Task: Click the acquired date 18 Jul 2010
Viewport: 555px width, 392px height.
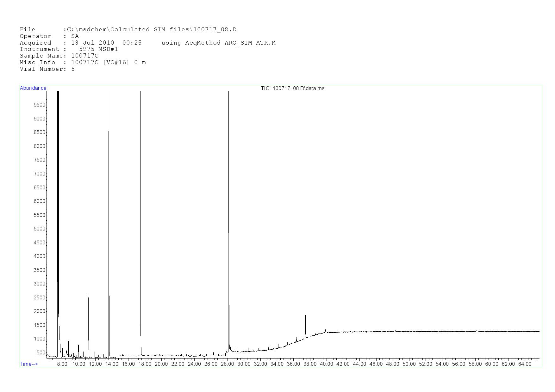Action: point(92,43)
